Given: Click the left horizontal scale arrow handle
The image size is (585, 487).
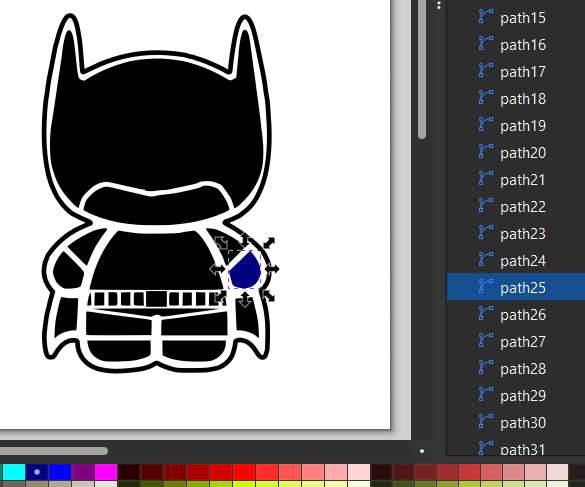Looking at the screenshot, I should [217, 269].
